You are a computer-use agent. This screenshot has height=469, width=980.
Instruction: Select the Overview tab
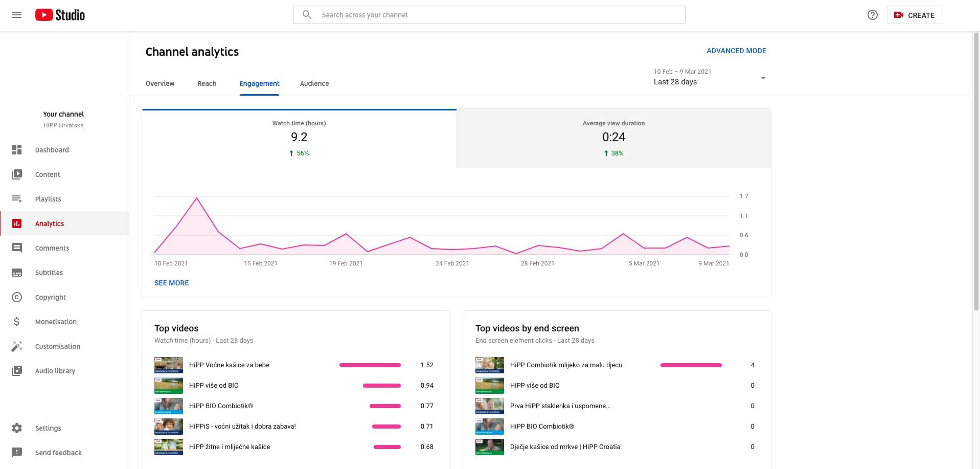tap(159, 83)
